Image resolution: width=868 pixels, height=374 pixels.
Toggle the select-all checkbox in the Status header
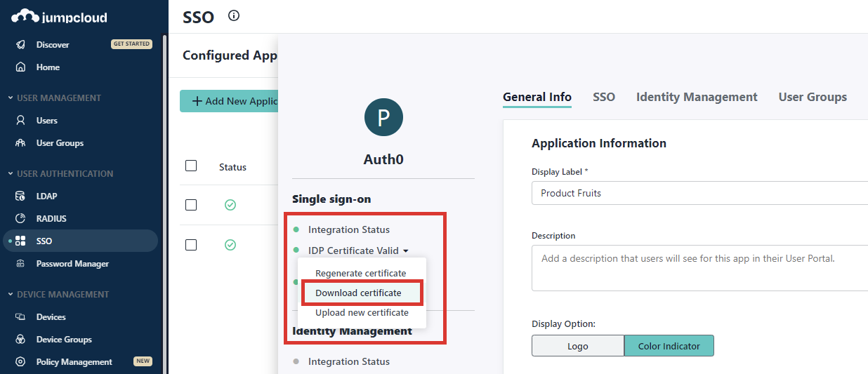191,166
